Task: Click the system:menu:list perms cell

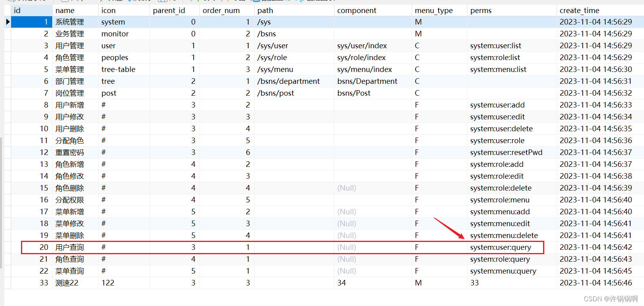Action: coord(512,70)
